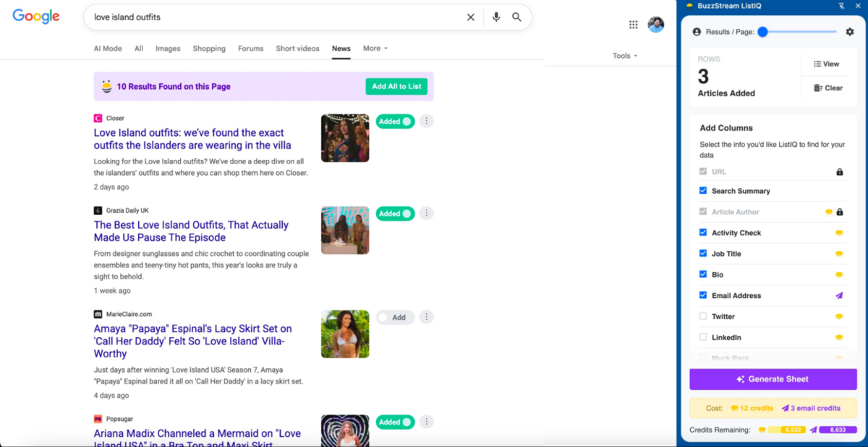
Task: Open the Tools dropdown
Action: point(625,56)
